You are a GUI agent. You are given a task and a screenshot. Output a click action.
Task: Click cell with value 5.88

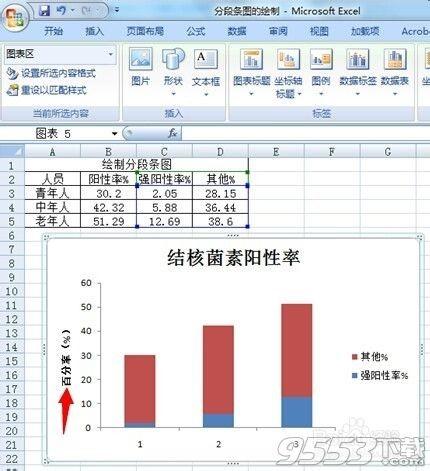click(164, 207)
